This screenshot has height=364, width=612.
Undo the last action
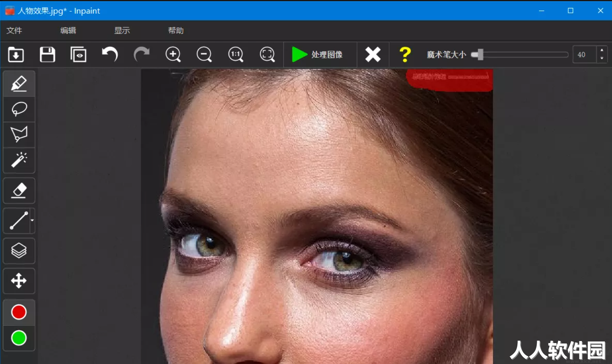[x=110, y=54]
